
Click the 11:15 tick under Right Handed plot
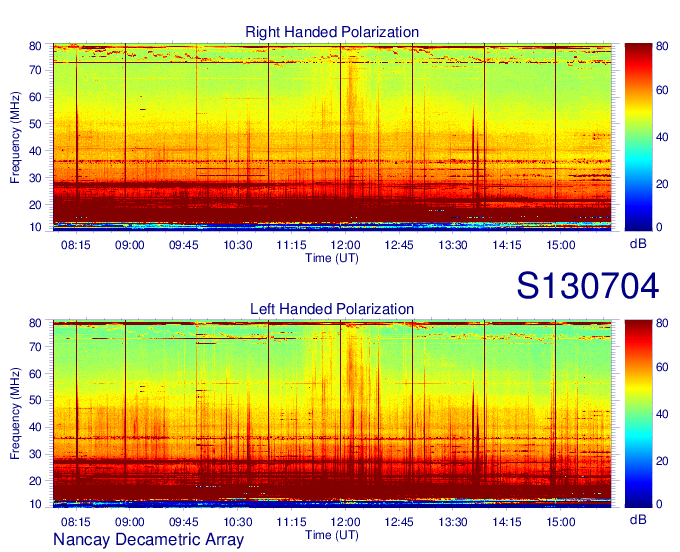pos(291,245)
